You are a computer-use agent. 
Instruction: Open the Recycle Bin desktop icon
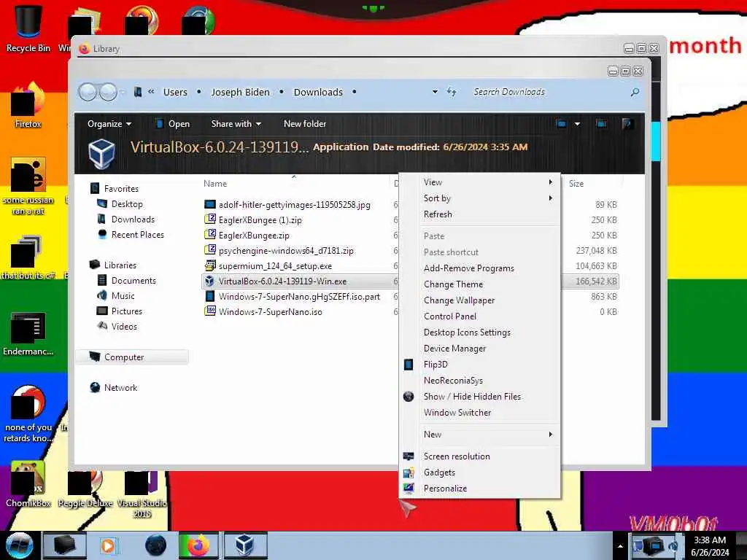point(28,28)
